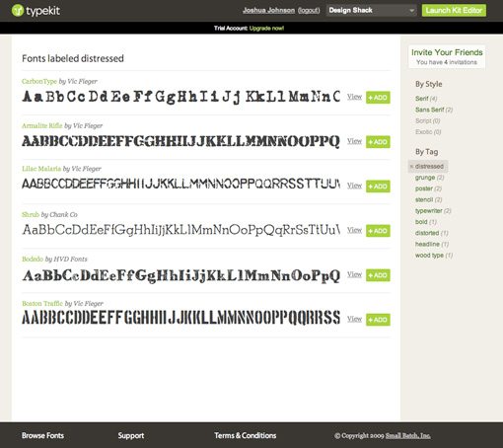Open Bodedo font name link

point(33,259)
